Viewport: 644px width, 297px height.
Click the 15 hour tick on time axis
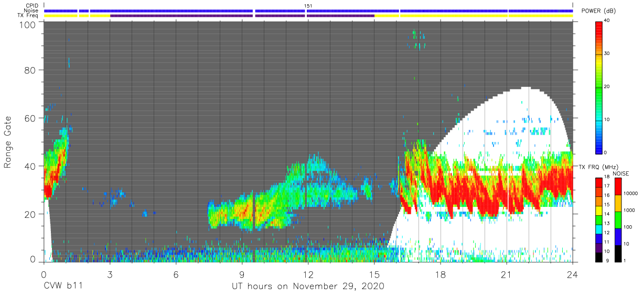(x=374, y=274)
